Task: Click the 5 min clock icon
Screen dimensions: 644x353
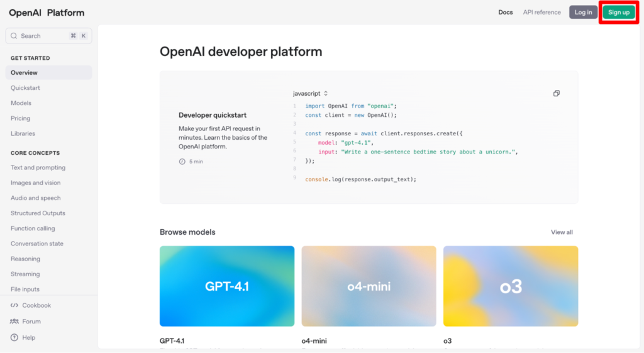Action: (x=182, y=162)
